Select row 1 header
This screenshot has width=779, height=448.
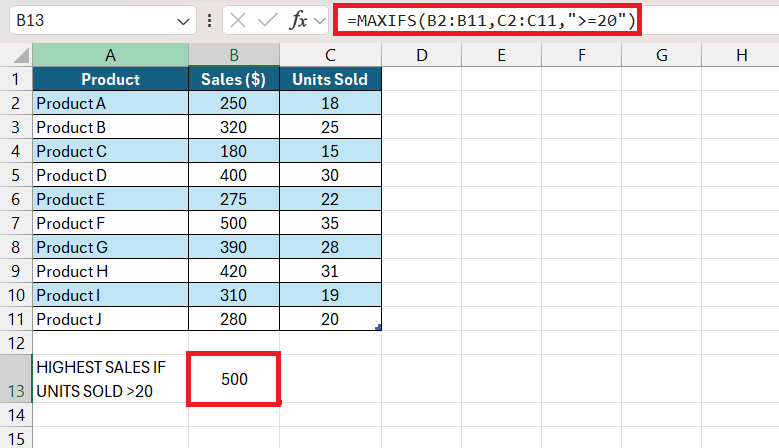[x=16, y=79]
